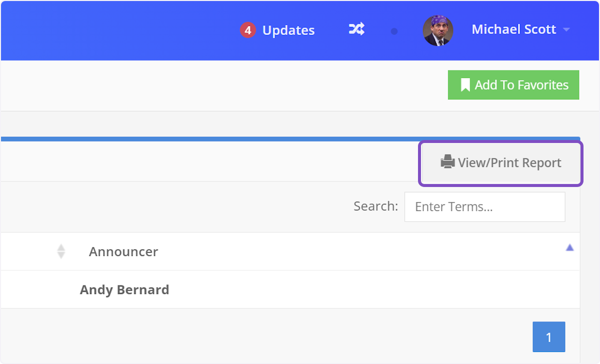This screenshot has width=600, height=364.
Task: Focus the Search Enter Terms field
Action: click(484, 207)
